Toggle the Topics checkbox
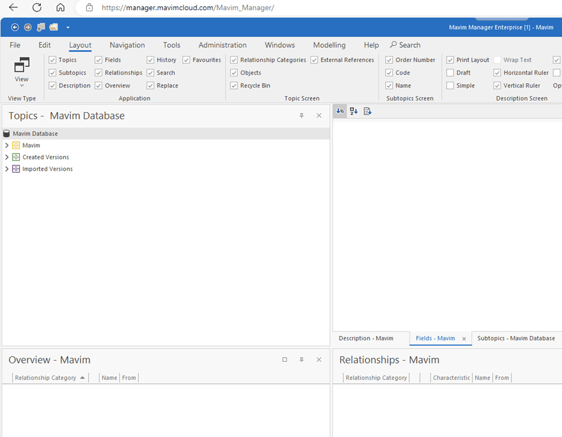The image size is (562, 437). [52, 60]
